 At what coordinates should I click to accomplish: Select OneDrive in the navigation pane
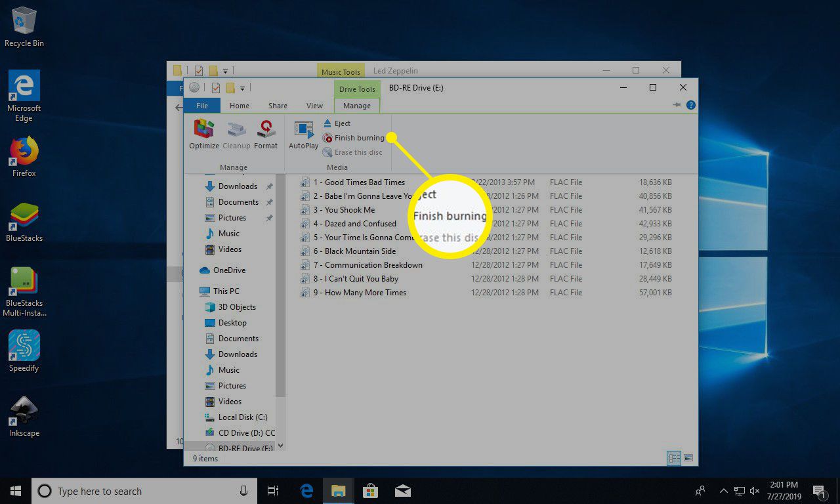click(x=222, y=270)
